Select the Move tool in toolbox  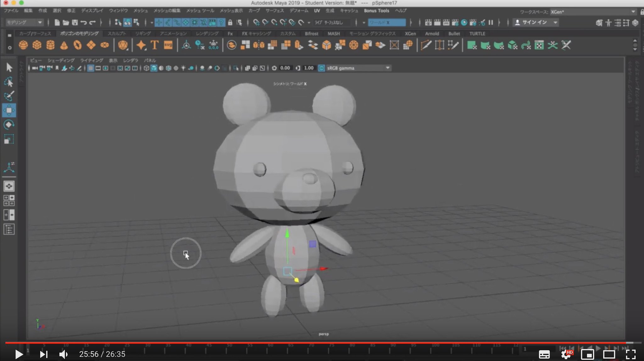(9, 110)
